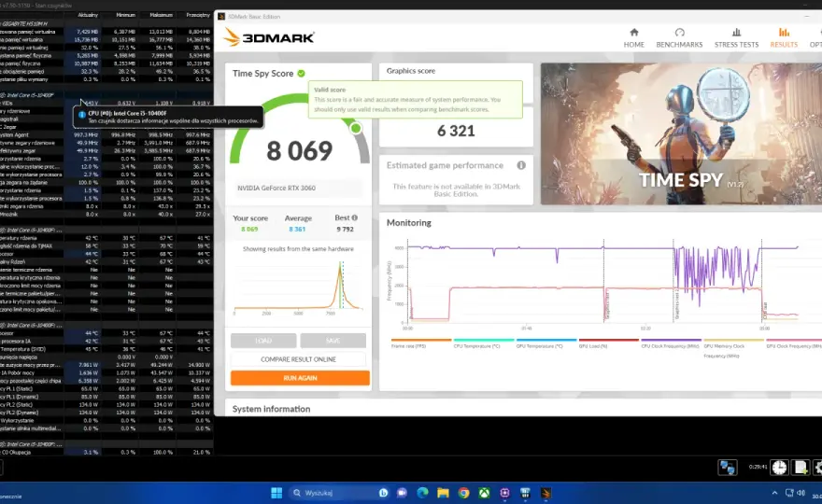Click the Estimated game performance info icon
The width and height of the screenshot is (822, 504).
click(x=521, y=165)
